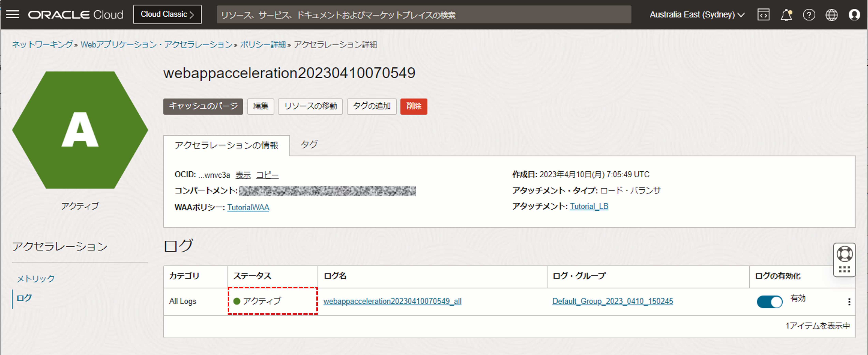Open the kebab menu on the All Logs row

tap(849, 302)
